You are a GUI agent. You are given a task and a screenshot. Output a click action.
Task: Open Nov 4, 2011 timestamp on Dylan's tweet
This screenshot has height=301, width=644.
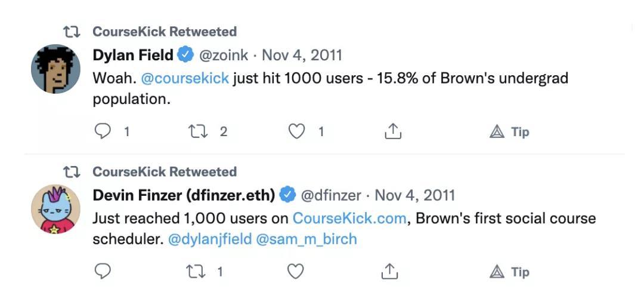tap(302, 56)
